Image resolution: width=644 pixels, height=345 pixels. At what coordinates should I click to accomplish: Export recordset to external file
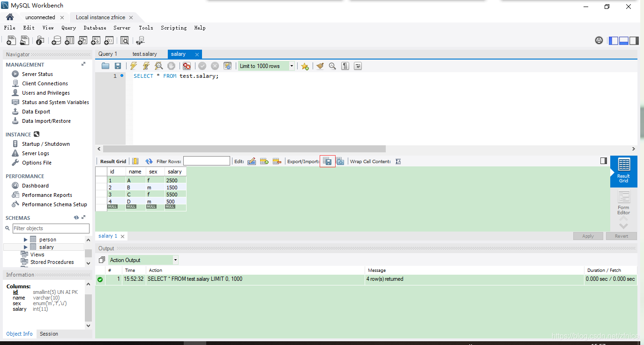tap(327, 161)
